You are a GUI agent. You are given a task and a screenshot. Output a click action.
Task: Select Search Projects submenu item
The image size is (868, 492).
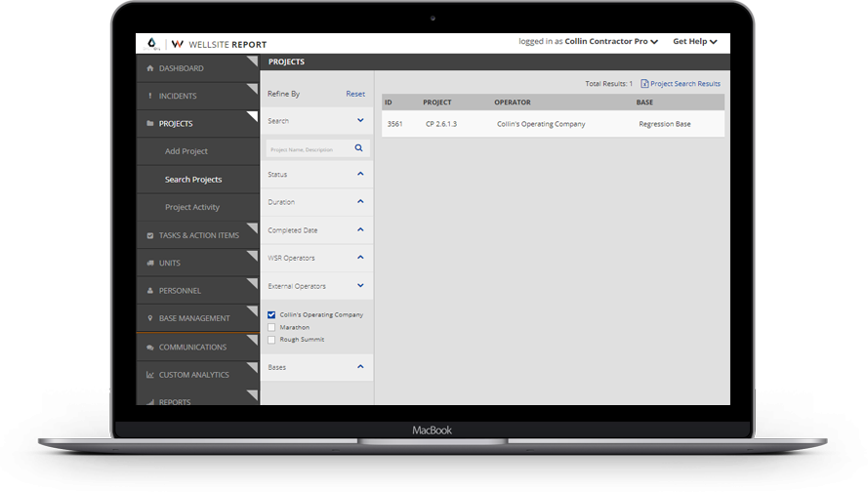pyautogui.click(x=197, y=180)
